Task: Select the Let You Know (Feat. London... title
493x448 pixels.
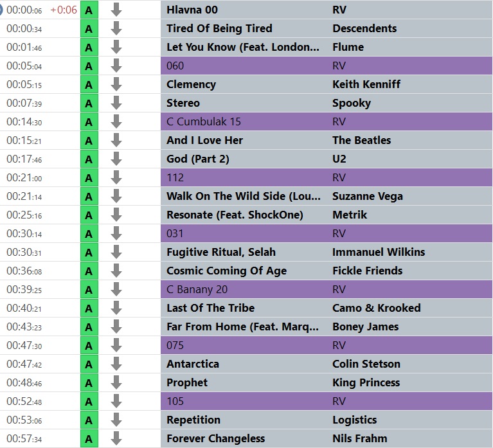Action: 243,47
